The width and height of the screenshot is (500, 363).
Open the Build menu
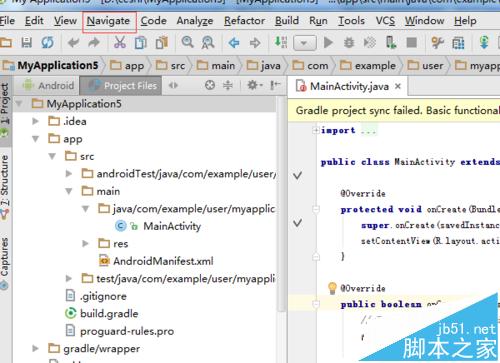287,21
